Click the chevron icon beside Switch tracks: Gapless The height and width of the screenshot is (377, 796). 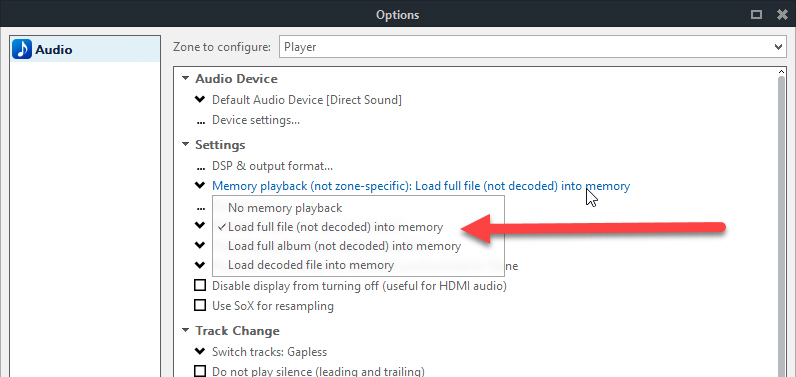pyautogui.click(x=200, y=351)
